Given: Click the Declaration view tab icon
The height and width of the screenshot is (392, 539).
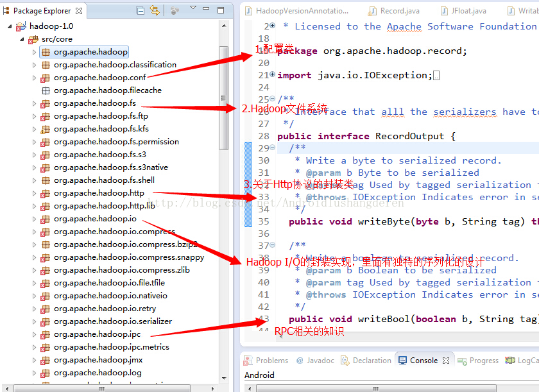Looking at the screenshot, I should (345, 361).
